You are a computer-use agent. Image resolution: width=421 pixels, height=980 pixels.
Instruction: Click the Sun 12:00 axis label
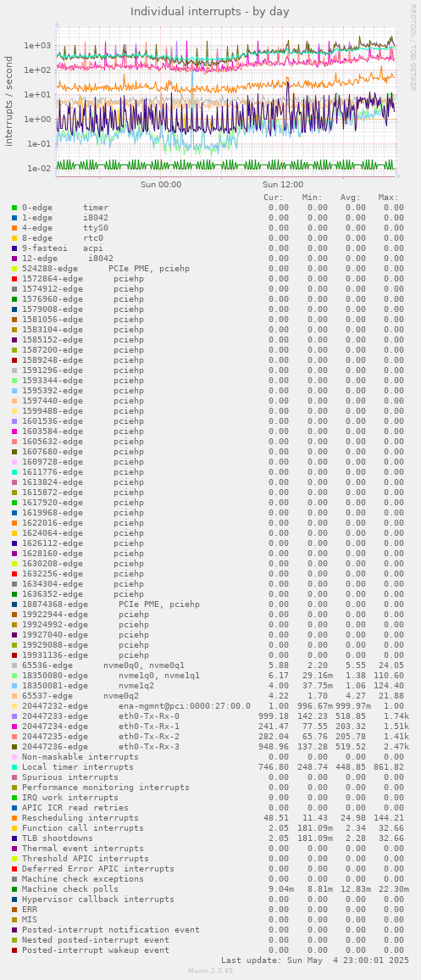(x=283, y=184)
